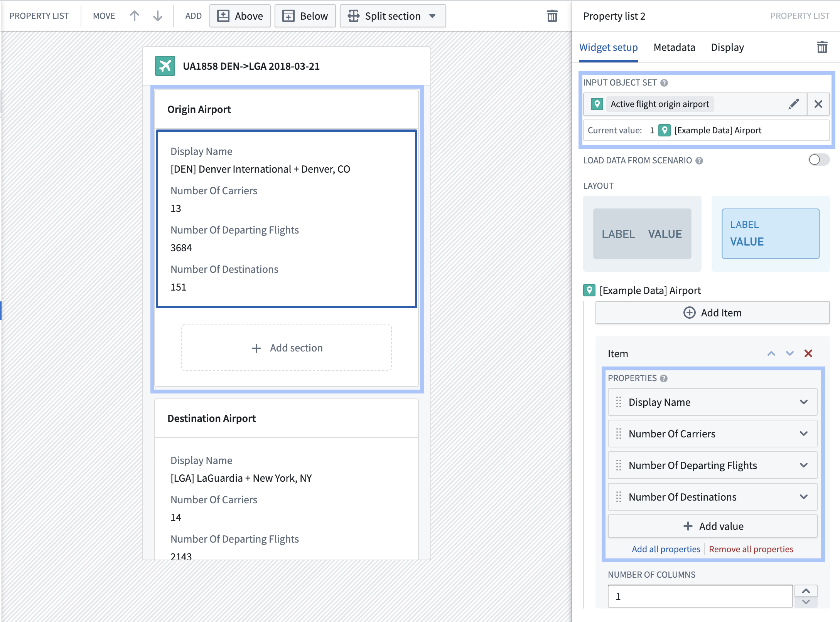Clear the Active flight origin airport variable
The image size is (840, 622).
pos(818,104)
